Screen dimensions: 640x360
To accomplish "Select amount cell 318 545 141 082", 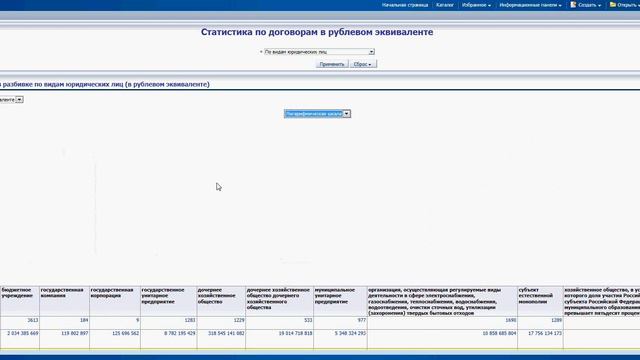I will 226,333.
